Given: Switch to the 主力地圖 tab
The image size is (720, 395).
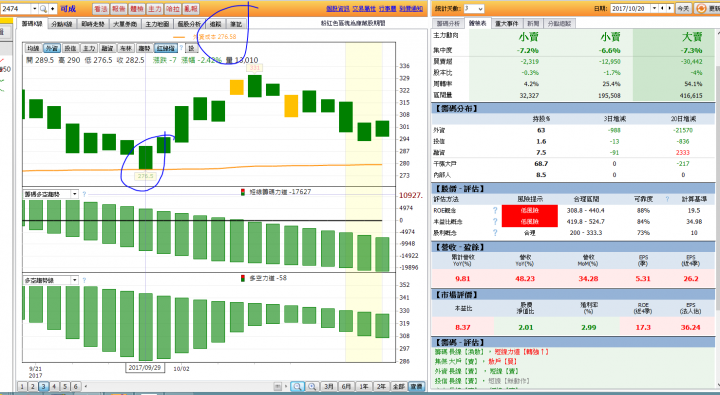Looking at the screenshot, I should pos(157,24).
